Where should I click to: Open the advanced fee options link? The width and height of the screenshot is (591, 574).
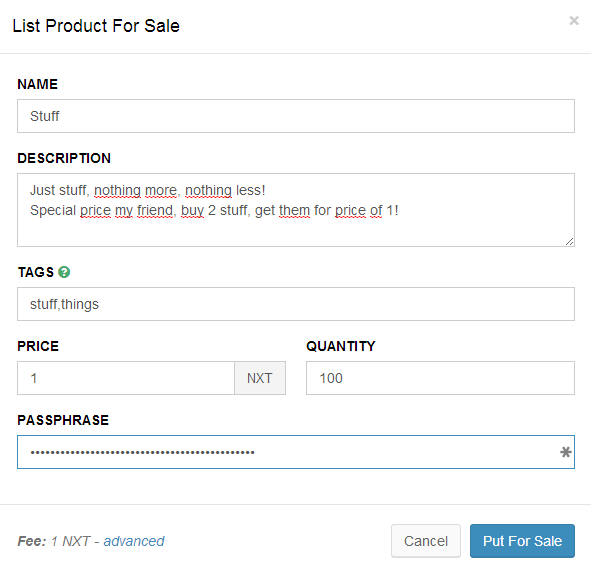134,541
